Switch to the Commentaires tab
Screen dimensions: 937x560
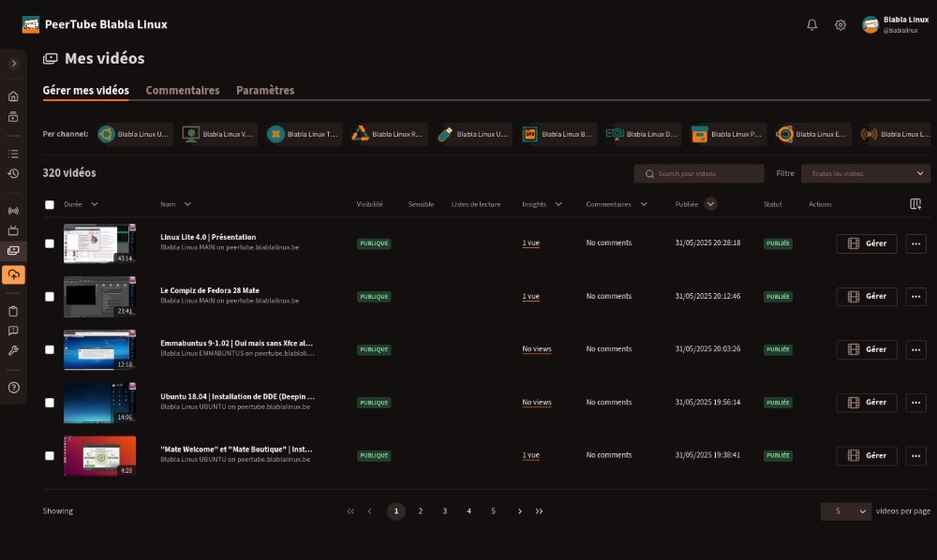pos(183,91)
